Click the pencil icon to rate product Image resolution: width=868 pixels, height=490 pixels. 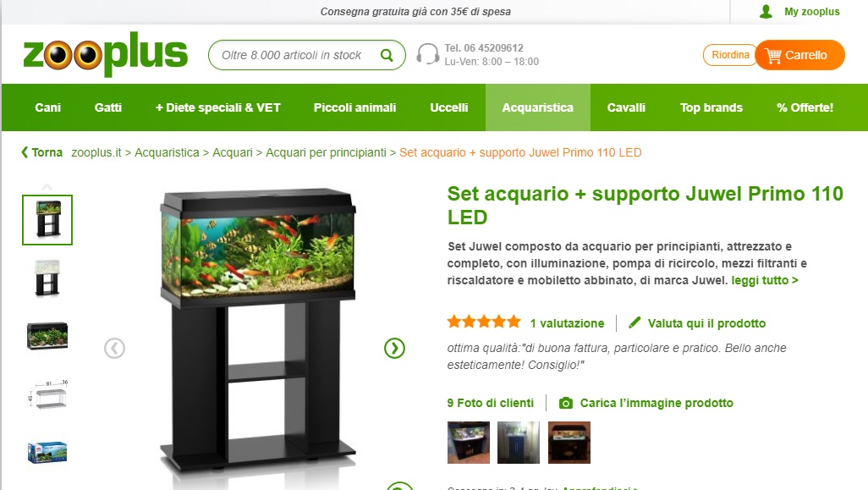coord(635,322)
